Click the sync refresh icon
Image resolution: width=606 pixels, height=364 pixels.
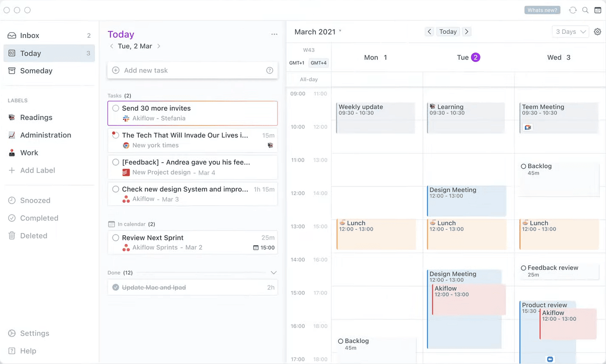[573, 10]
